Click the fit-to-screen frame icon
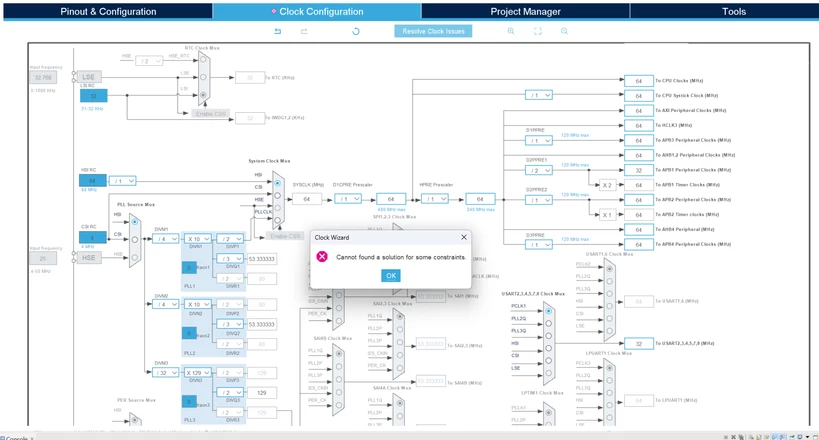 pos(537,31)
